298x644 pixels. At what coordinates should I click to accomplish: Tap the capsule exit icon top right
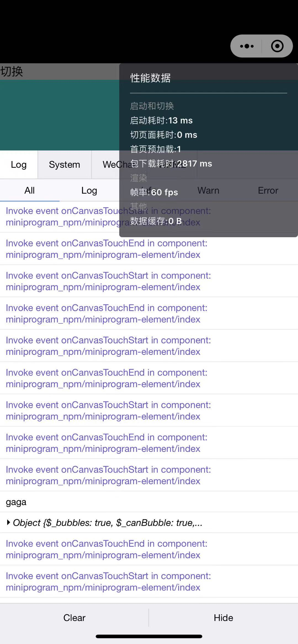(x=277, y=46)
